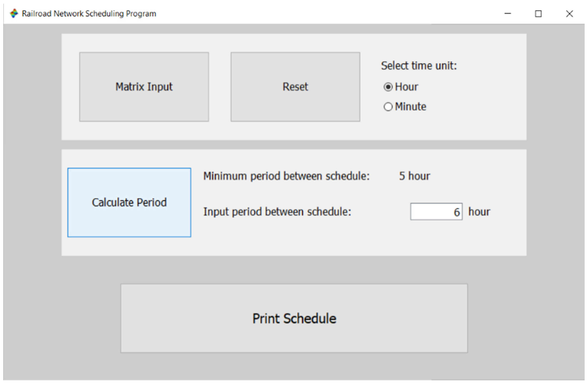Run Calculate Period

point(129,203)
